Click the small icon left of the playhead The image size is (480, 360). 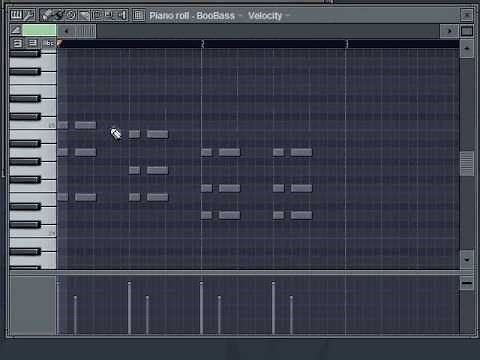coord(50,44)
